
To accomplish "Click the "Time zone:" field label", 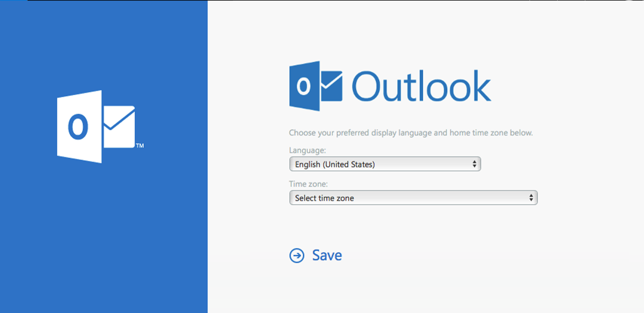I will point(308,184).
